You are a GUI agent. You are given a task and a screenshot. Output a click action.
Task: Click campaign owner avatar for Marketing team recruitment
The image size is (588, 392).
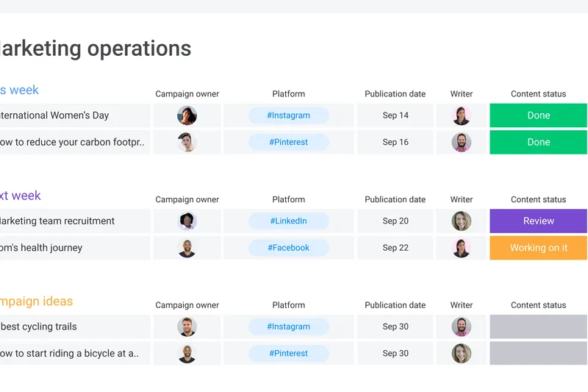(x=187, y=221)
